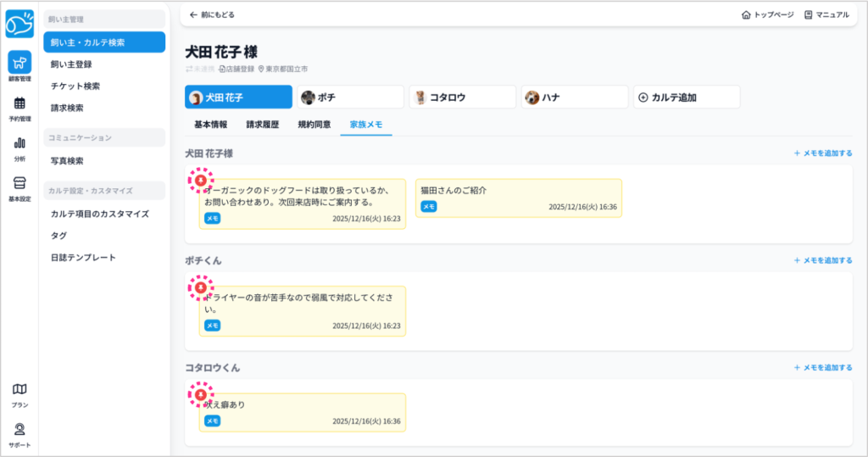Toggle pin on 犬田 花子様 organic dog food memo

pyautogui.click(x=200, y=180)
